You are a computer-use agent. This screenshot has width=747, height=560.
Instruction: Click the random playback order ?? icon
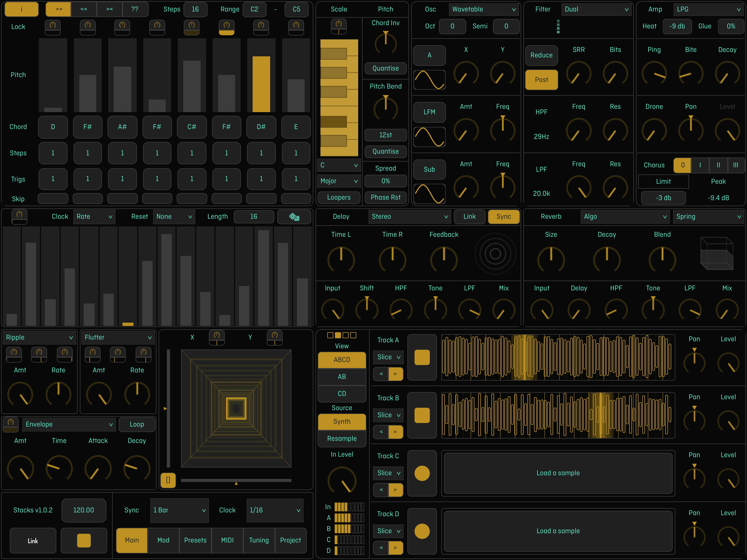(x=135, y=9)
